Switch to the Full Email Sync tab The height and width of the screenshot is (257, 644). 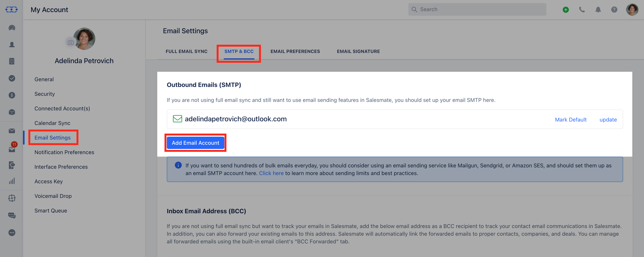coord(187,51)
